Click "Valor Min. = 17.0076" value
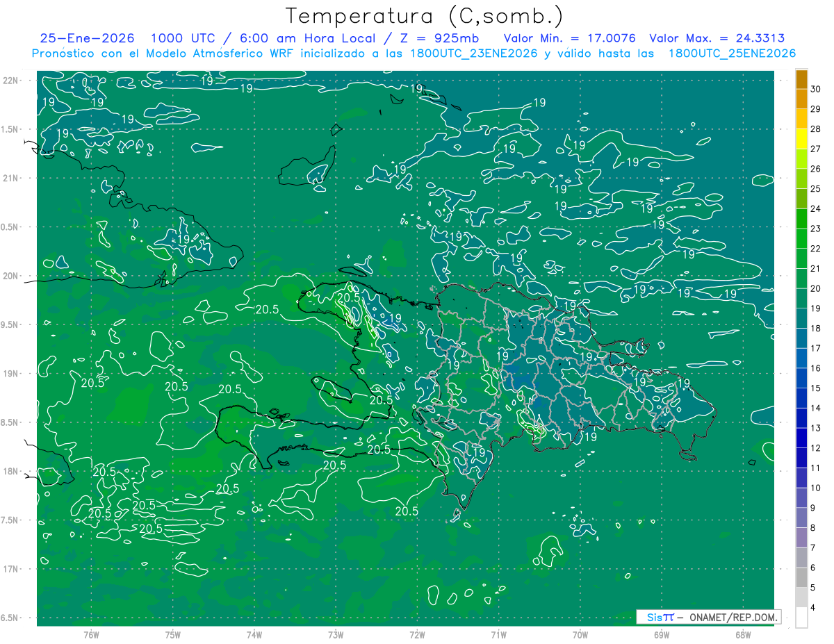This screenshot has height=644, width=834. [x=569, y=38]
